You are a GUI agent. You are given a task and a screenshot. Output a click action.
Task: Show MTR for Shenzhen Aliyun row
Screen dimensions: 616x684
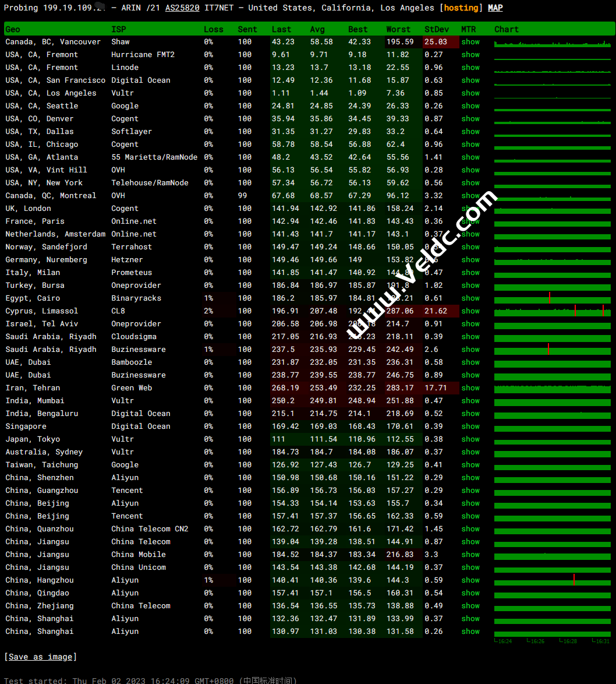pos(470,478)
